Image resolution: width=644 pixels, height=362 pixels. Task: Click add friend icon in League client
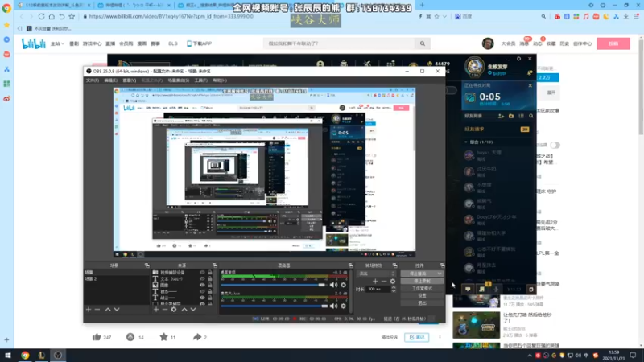coord(501,116)
